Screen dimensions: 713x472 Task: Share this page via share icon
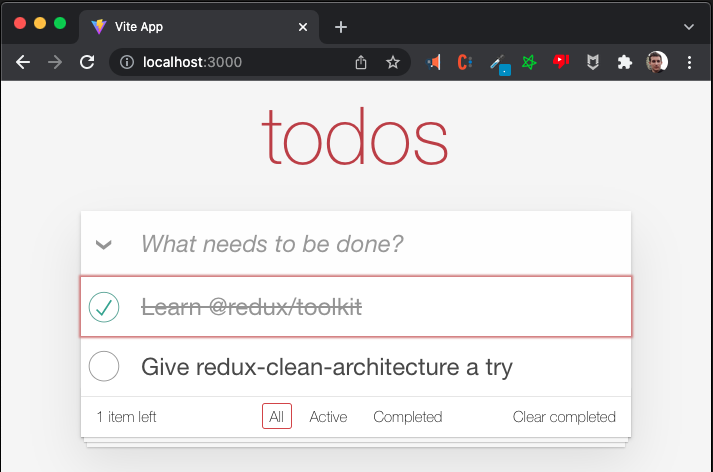pos(361,62)
